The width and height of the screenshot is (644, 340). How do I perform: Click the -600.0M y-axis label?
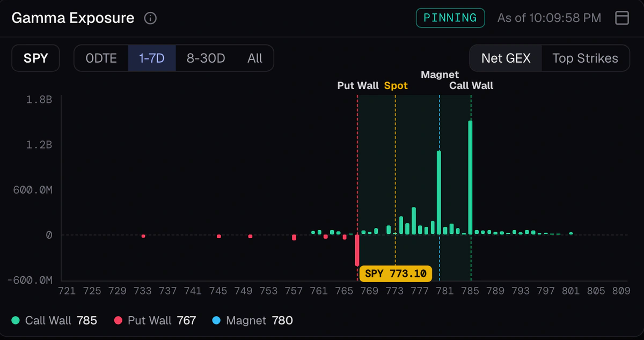click(x=30, y=280)
